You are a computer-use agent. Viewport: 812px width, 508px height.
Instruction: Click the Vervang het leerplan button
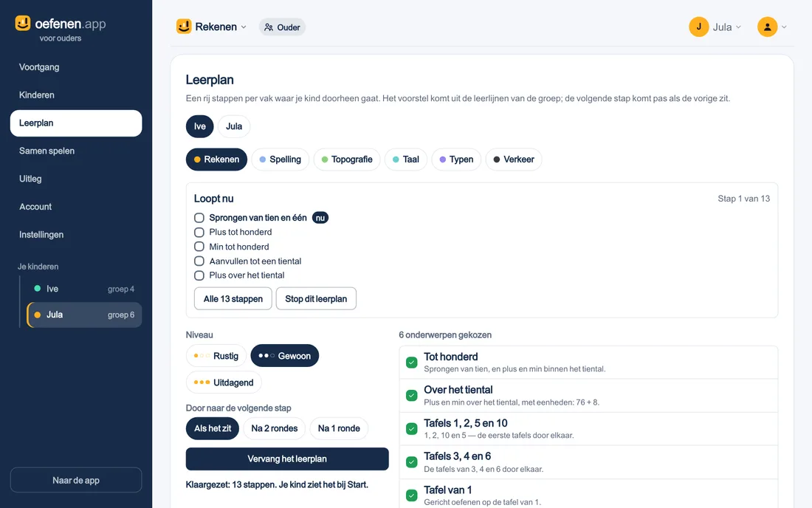tap(287, 459)
